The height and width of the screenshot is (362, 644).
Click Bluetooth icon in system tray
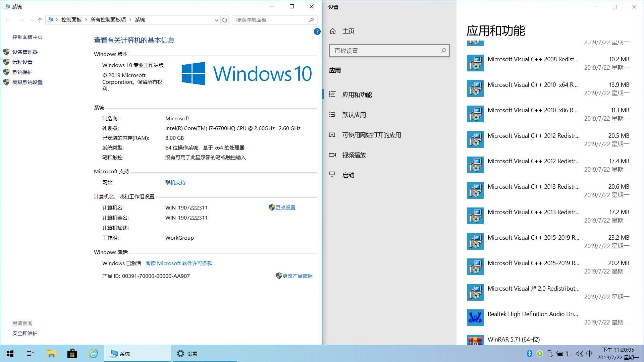(530, 354)
